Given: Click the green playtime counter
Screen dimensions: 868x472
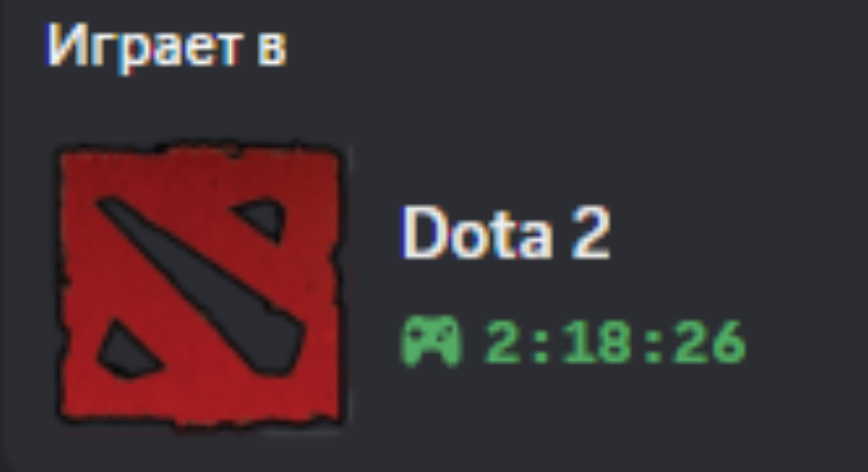Looking at the screenshot, I should click(x=615, y=343).
